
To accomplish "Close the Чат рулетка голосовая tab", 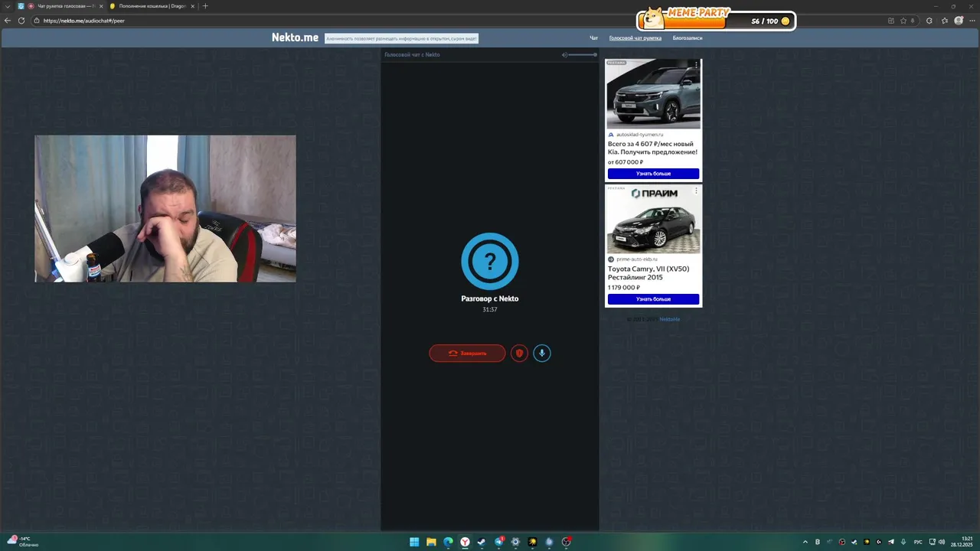I will click(101, 6).
